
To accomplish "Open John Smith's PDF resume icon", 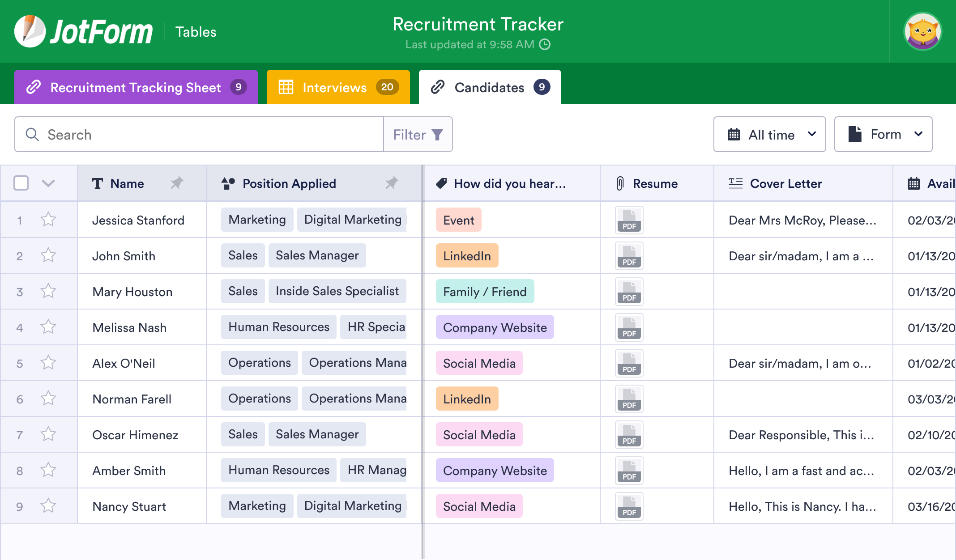I will (x=629, y=256).
